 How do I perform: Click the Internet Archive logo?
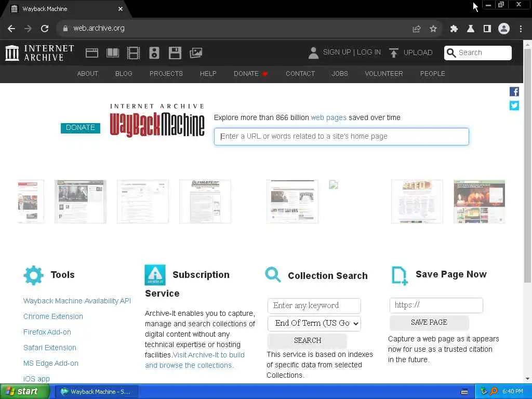click(x=39, y=53)
